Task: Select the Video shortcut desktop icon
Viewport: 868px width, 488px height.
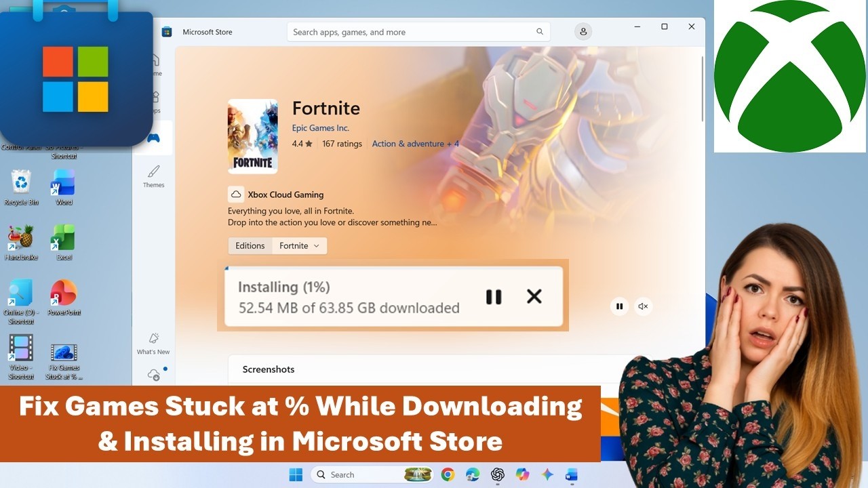Action: pos(21,357)
